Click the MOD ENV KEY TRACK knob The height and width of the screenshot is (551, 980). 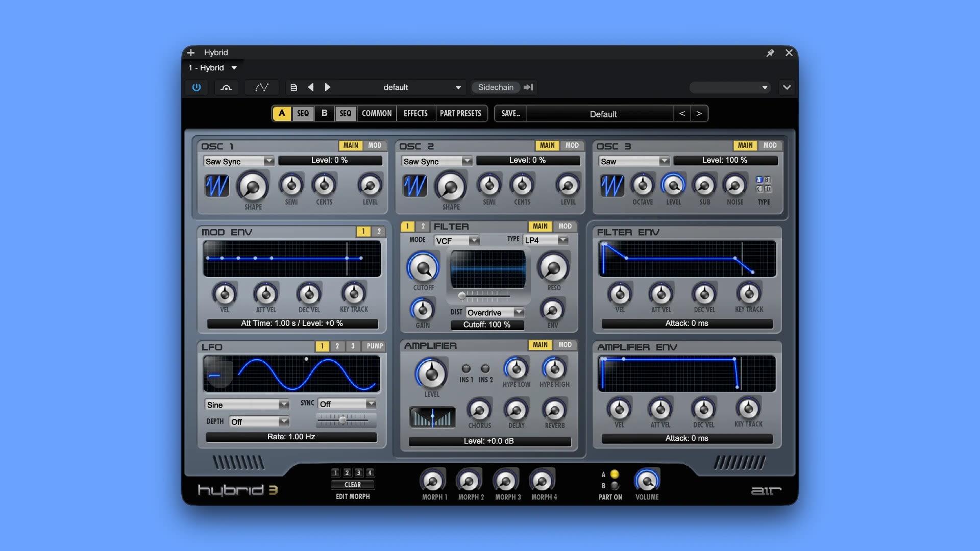tap(354, 293)
